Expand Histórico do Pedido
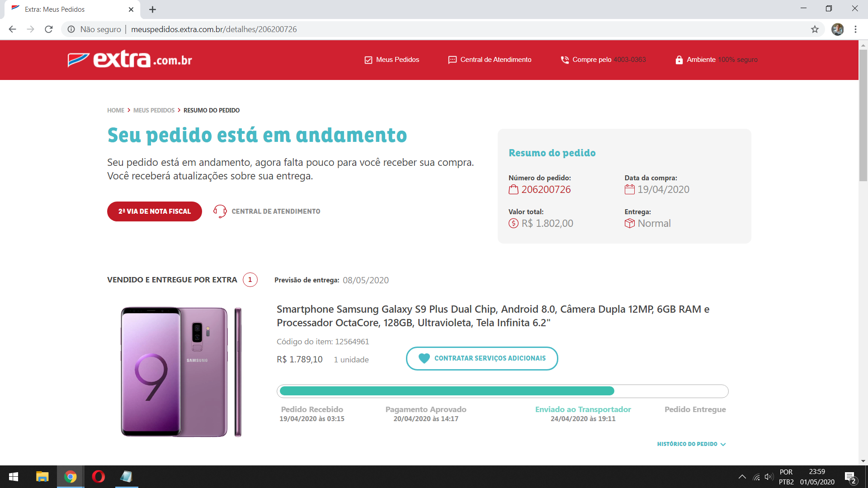The width and height of the screenshot is (868, 488). tap(692, 444)
